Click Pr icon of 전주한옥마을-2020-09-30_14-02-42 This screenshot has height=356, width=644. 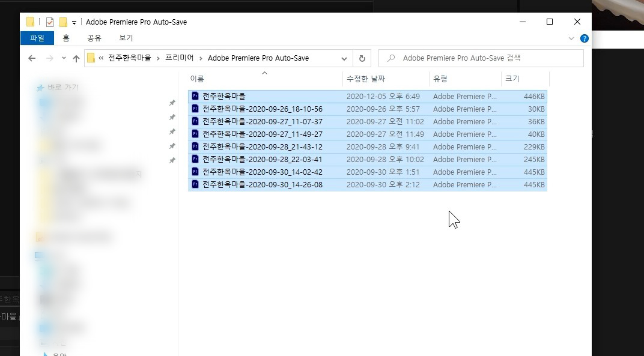(x=195, y=172)
